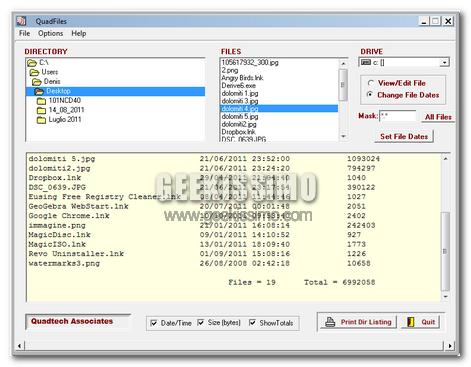The width and height of the screenshot is (471, 367).
Task: Click the Quadtech Associates label
Action: 72,321
